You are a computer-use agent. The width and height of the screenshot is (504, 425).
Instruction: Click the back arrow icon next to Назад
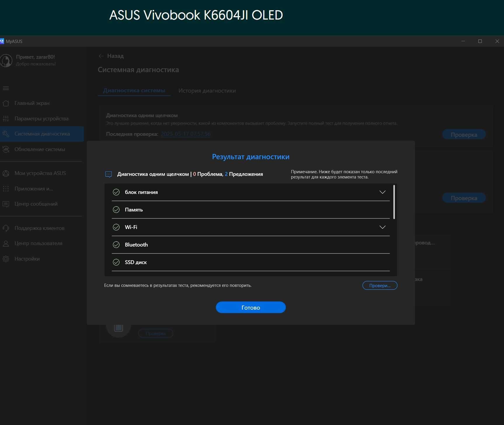coord(101,56)
